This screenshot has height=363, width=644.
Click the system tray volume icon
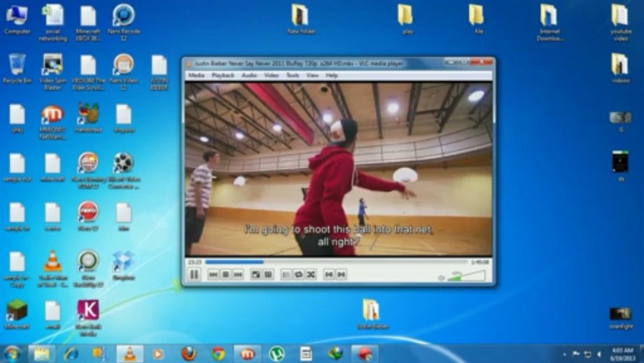point(598,354)
